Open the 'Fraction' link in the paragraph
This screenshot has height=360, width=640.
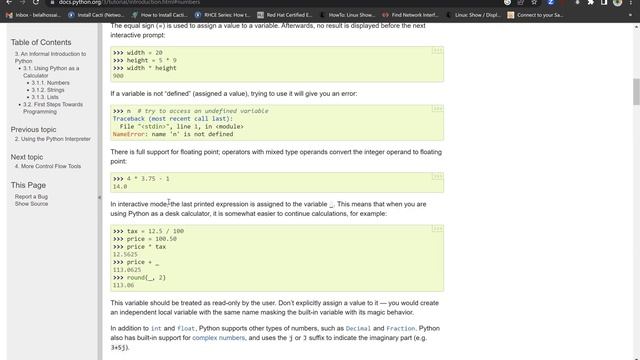pos(400,329)
